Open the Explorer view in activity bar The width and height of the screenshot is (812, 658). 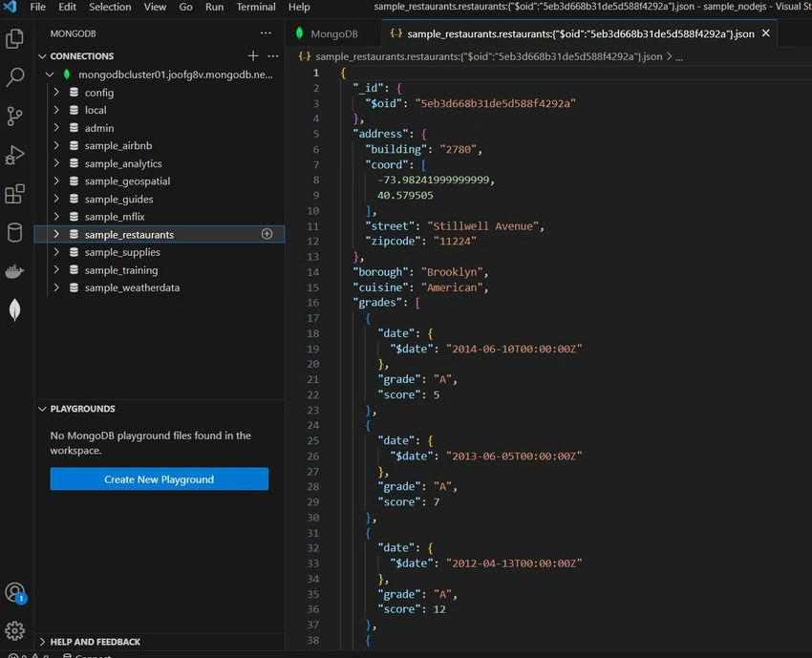[x=14, y=38]
